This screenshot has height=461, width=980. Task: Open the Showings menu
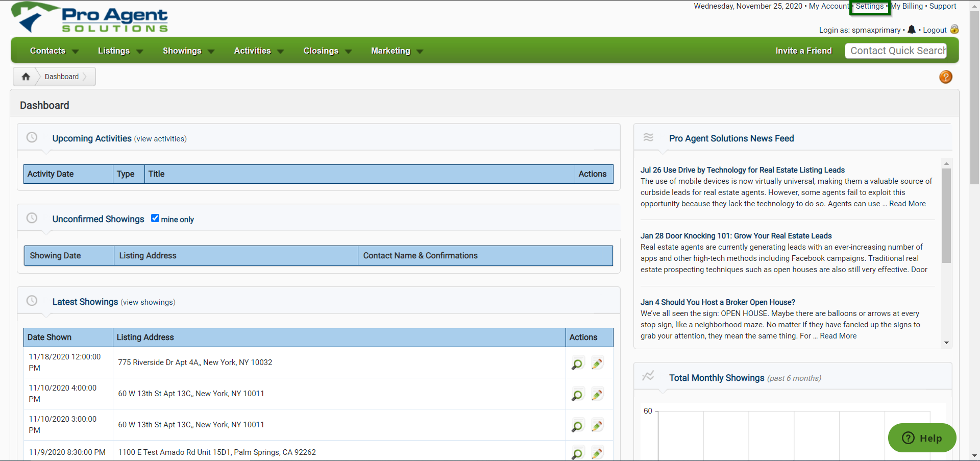[x=182, y=51]
